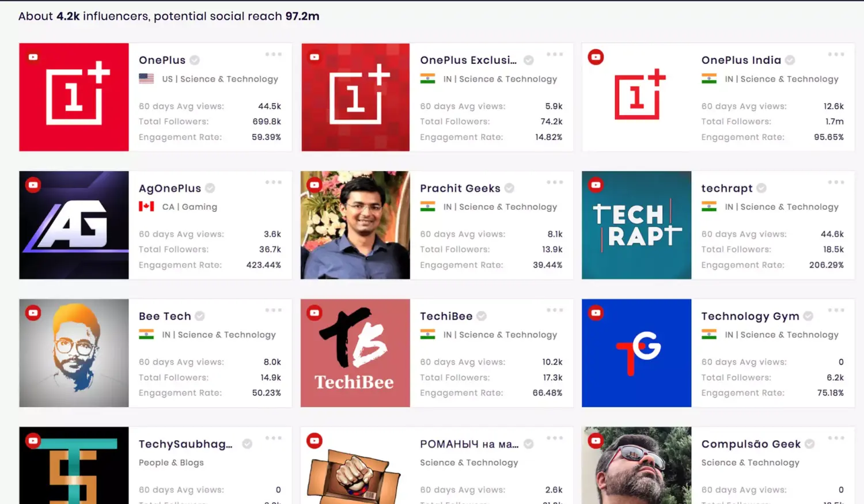Open the three-dot menu on Technology Gym card
This screenshot has width=864, height=504.
[x=836, y=310]
